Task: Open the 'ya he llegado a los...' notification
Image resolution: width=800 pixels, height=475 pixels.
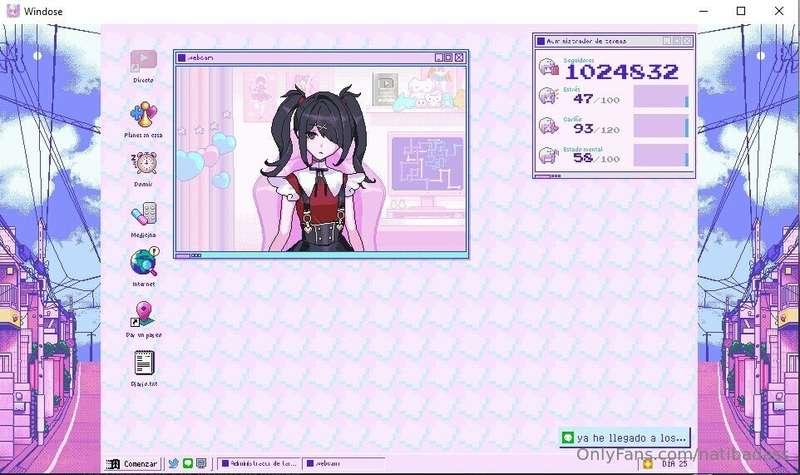Action: [624, 438]
